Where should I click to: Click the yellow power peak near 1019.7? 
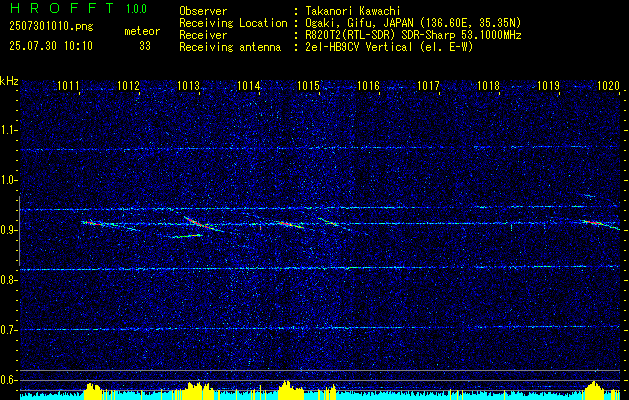point(594,391)
